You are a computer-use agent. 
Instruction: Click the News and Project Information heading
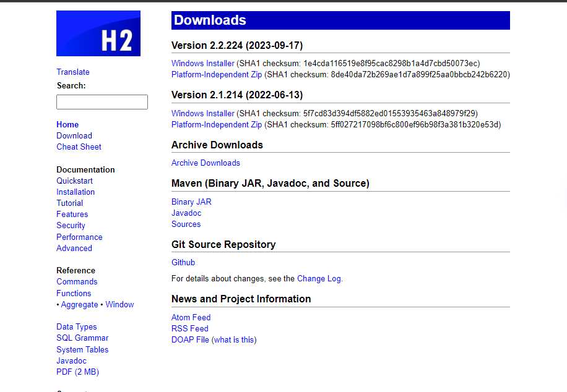(241, 299)
